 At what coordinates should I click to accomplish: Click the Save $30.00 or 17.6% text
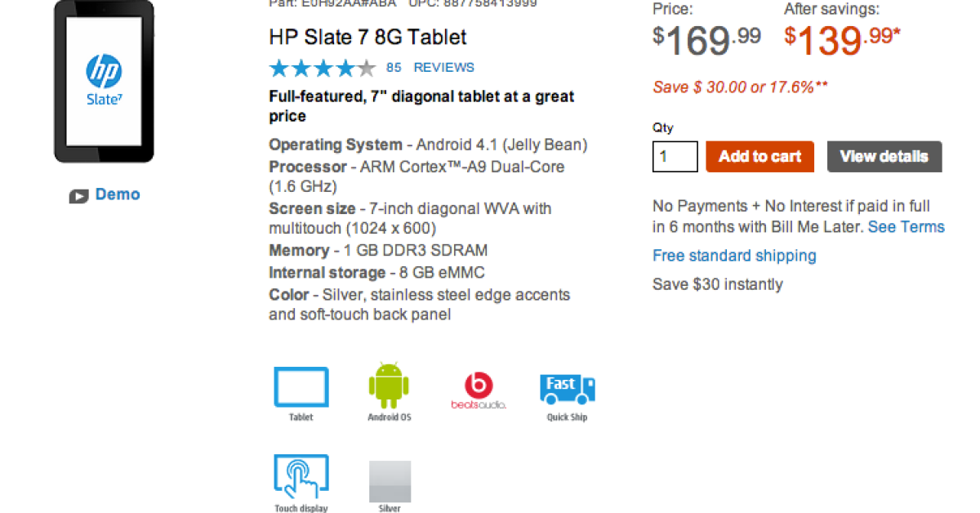click(740, 87)
